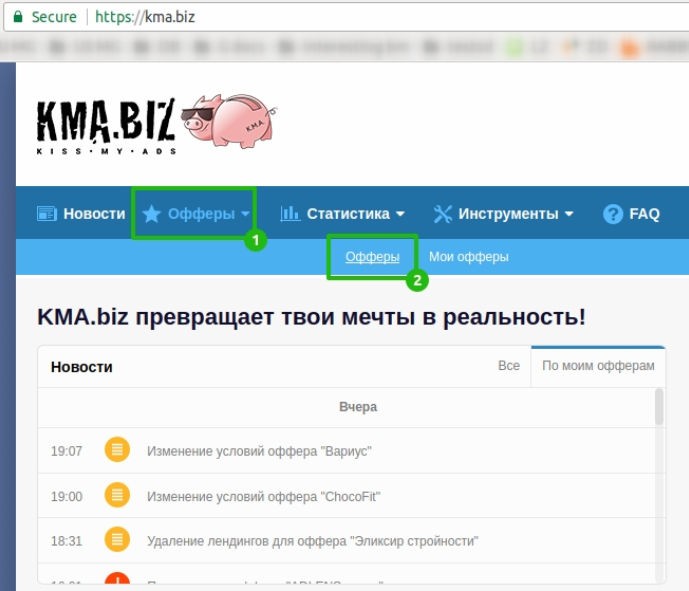689x591 pixels.
Task: Click the 19:00 timestamp
Action: coord(66,497)
